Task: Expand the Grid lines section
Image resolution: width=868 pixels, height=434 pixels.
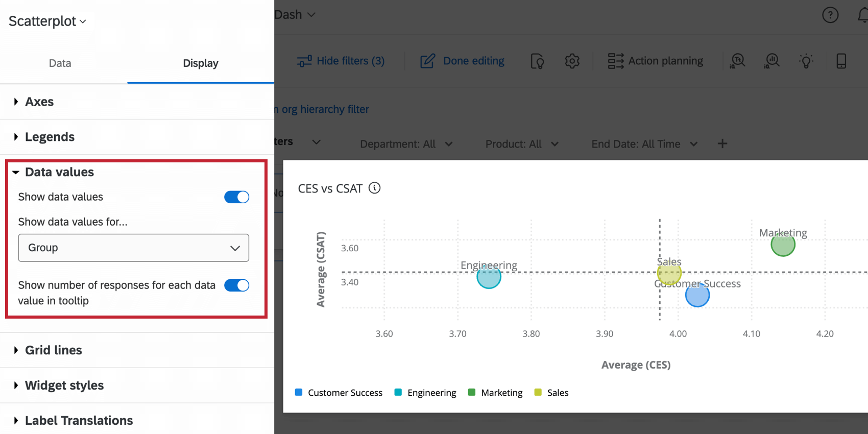Action: (53, 350)
